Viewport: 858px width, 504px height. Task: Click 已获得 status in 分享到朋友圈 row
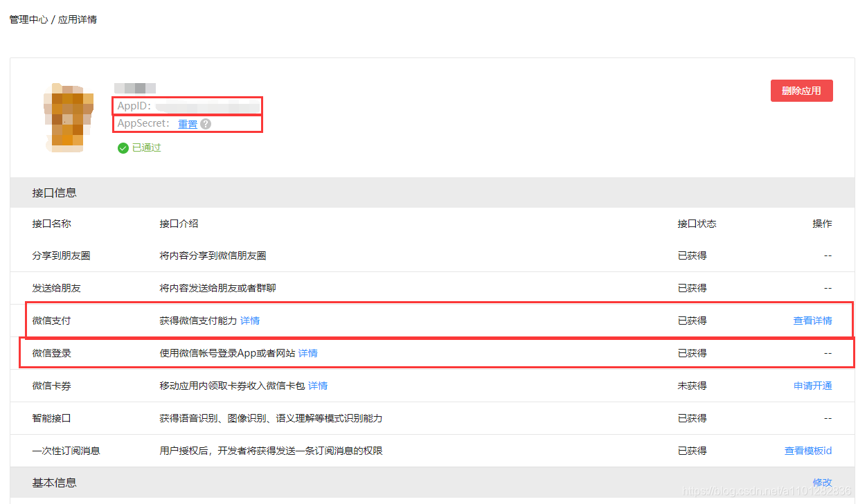pos(692,255)
